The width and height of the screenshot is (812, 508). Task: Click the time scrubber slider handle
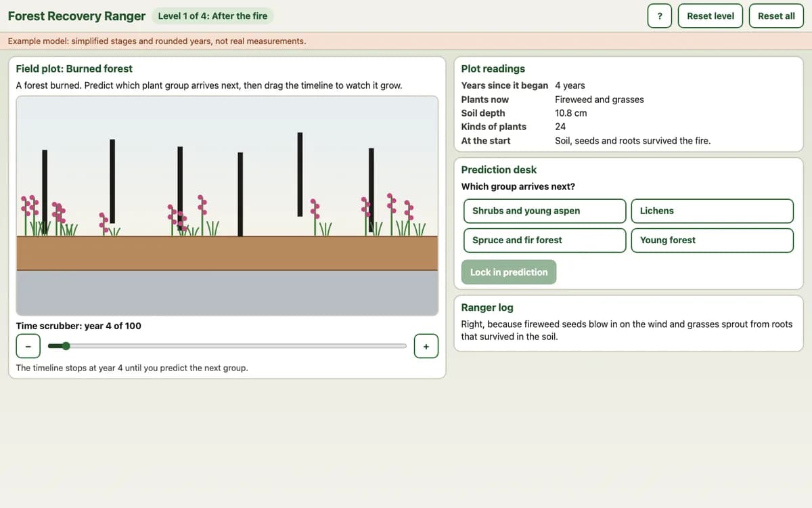point(66,346)
